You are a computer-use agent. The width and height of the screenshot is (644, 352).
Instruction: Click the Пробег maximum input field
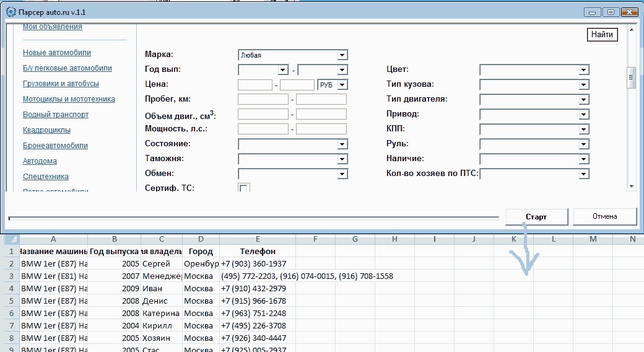(x=321, y=99)
